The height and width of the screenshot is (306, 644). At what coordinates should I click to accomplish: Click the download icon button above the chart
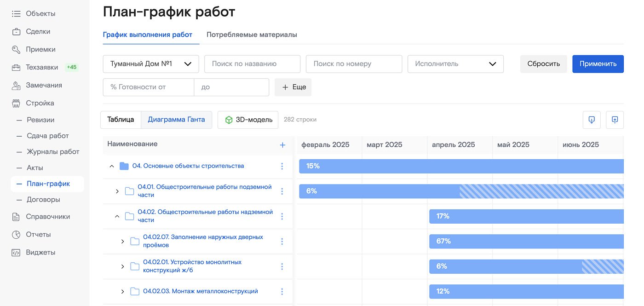pos(592,120)
